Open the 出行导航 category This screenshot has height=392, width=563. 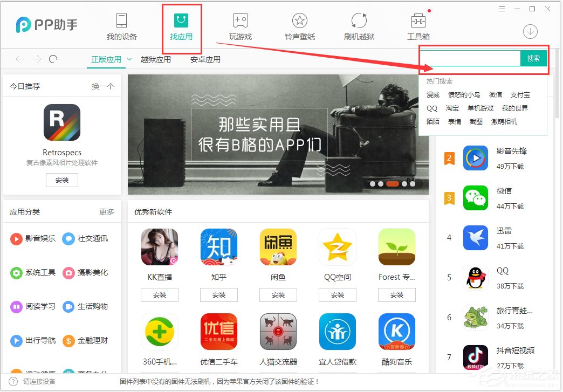tap(33, 340)
